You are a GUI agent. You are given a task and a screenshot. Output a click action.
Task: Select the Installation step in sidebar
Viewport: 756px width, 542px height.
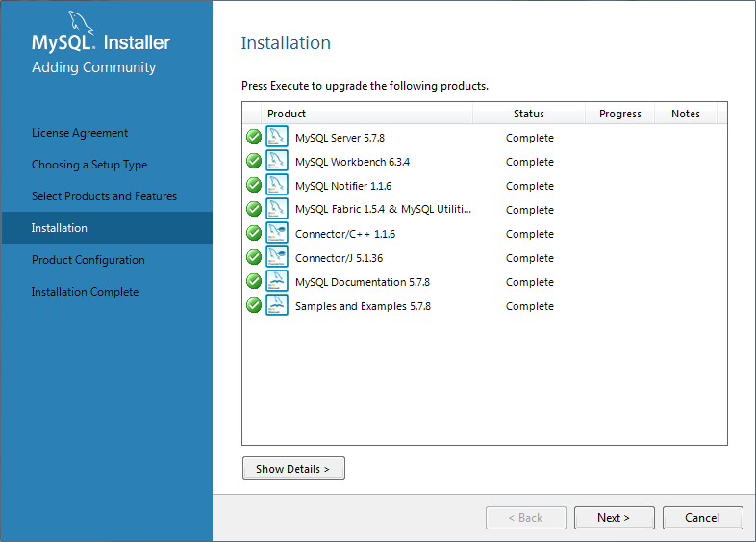coord(107,228)
